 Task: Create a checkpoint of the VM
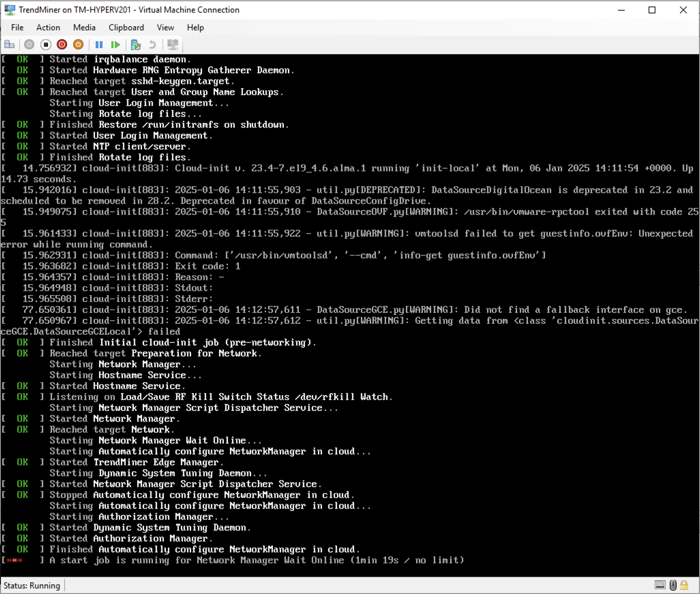click(136, 44)
